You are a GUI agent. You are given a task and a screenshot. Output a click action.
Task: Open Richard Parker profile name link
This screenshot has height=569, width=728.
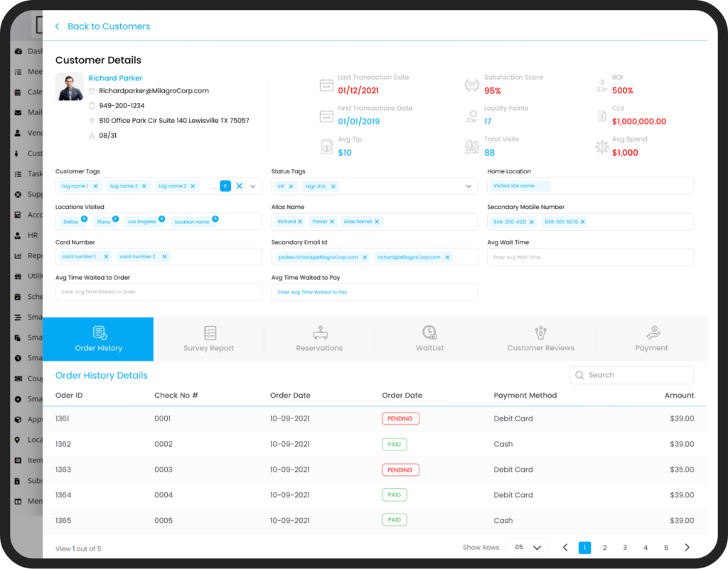115,78
